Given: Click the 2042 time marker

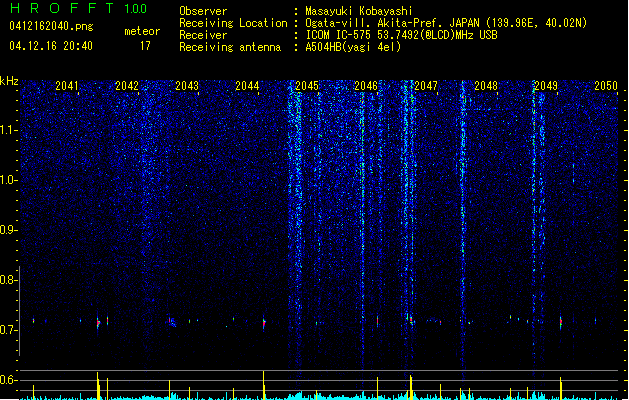Looking at the screenshot, I should coord(127,85).
